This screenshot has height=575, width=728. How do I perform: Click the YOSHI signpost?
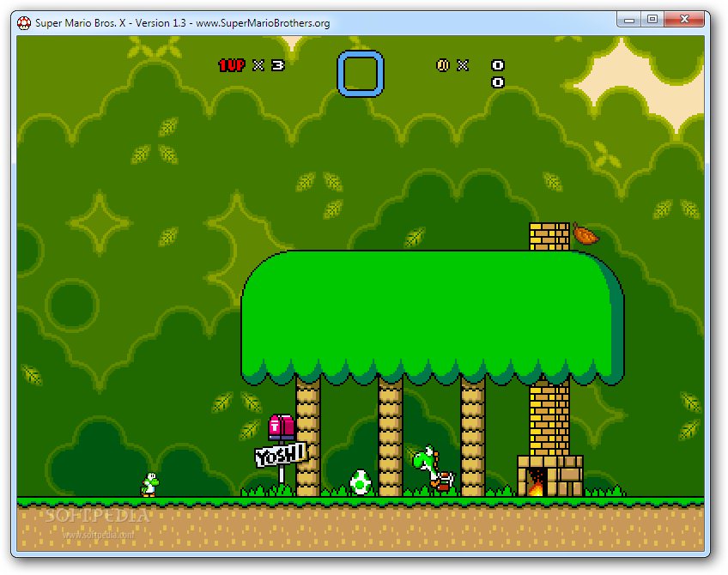tap(281, 455)
